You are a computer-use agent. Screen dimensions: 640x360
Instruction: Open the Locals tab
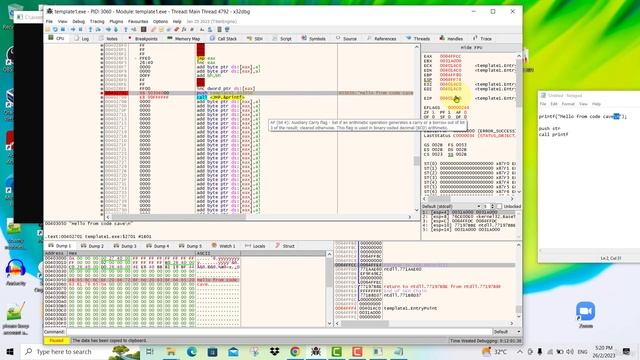pyautogui.click(x=255, y=246)
